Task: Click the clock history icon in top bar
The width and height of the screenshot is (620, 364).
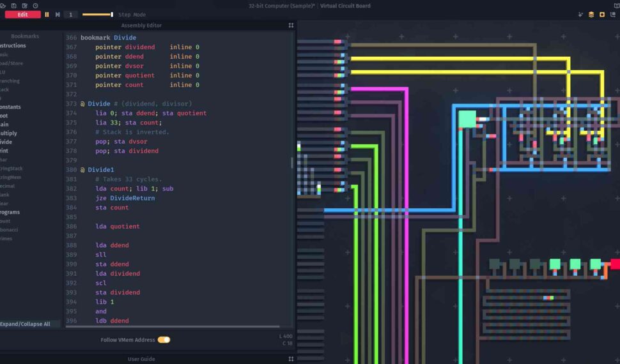Action: click(x=35, y=6)
